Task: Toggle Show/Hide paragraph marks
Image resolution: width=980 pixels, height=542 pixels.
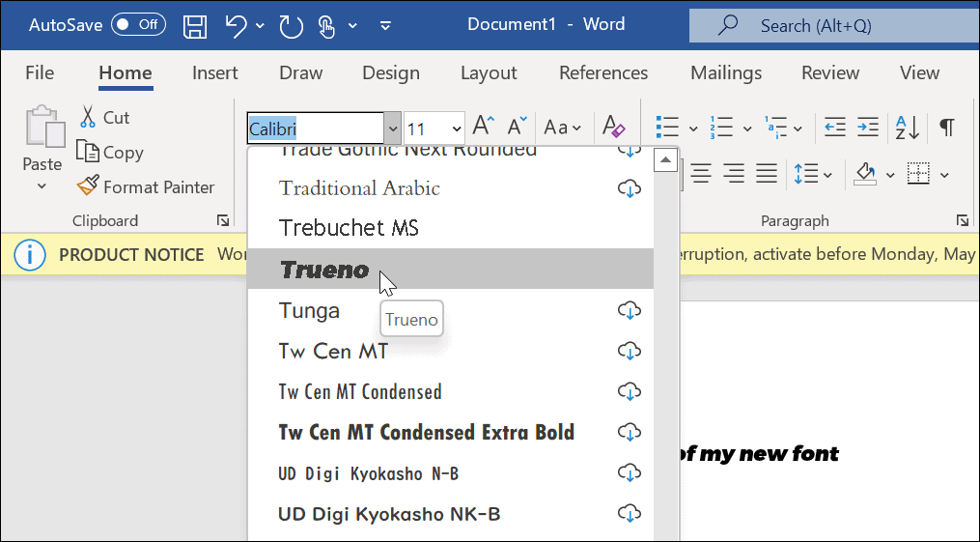Action: 947,127
